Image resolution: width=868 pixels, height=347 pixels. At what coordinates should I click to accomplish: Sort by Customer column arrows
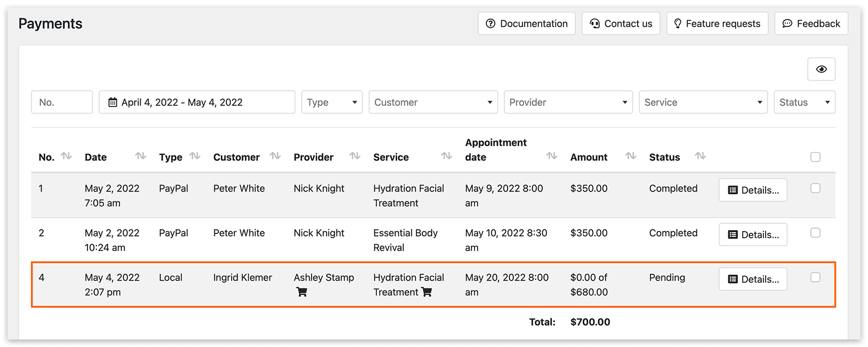tap(275, 156)
